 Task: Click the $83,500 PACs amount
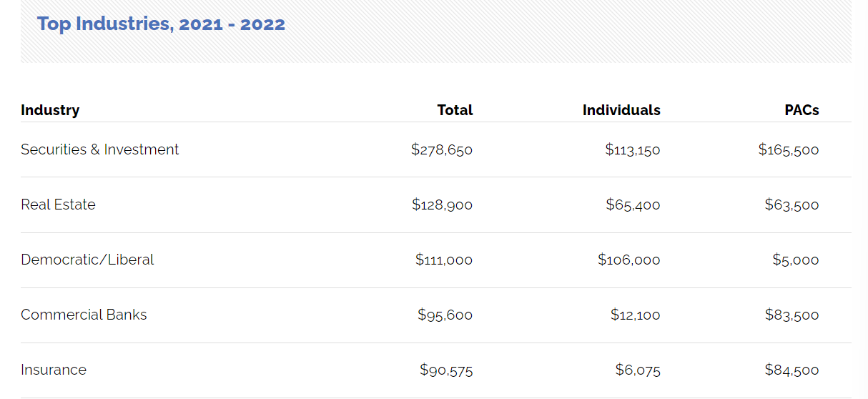point(791,315)
